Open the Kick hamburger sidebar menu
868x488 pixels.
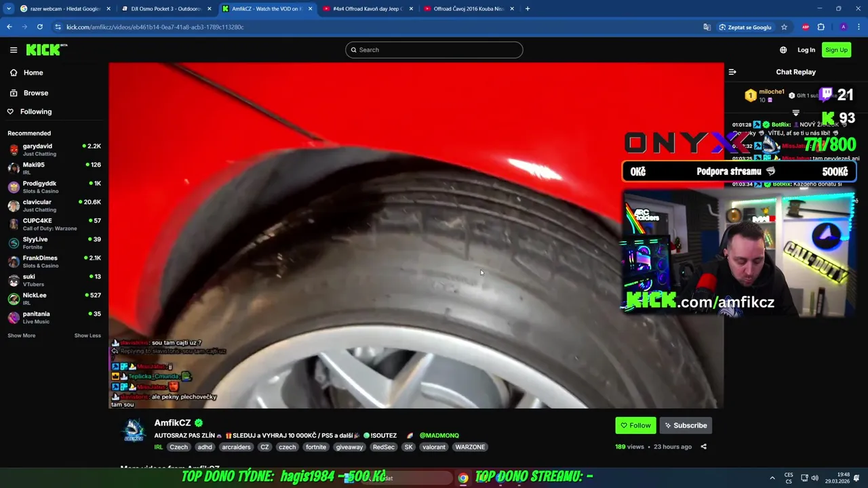[x=13, y=49]
